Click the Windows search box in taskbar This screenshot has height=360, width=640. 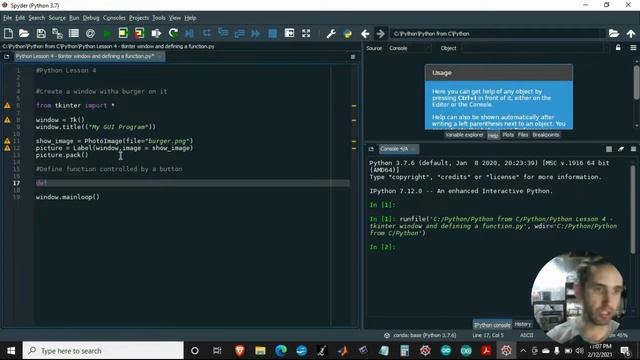click(x=103, y=351)
